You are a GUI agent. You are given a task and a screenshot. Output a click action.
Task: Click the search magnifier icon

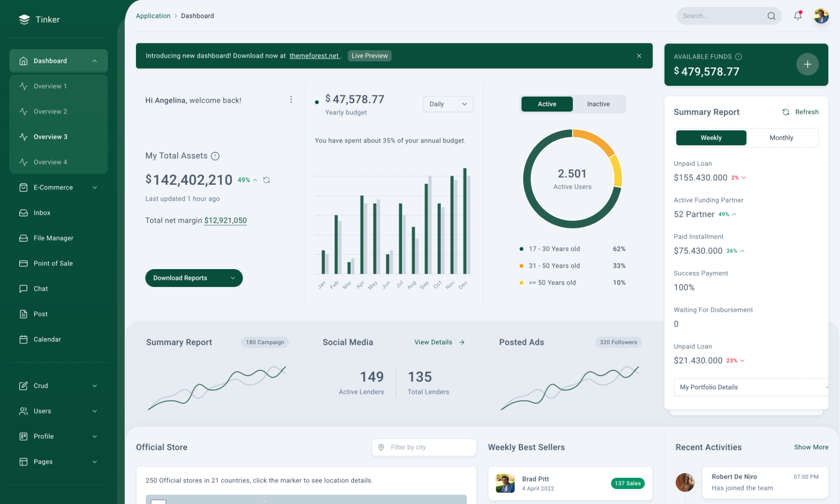tap(772, 16)
